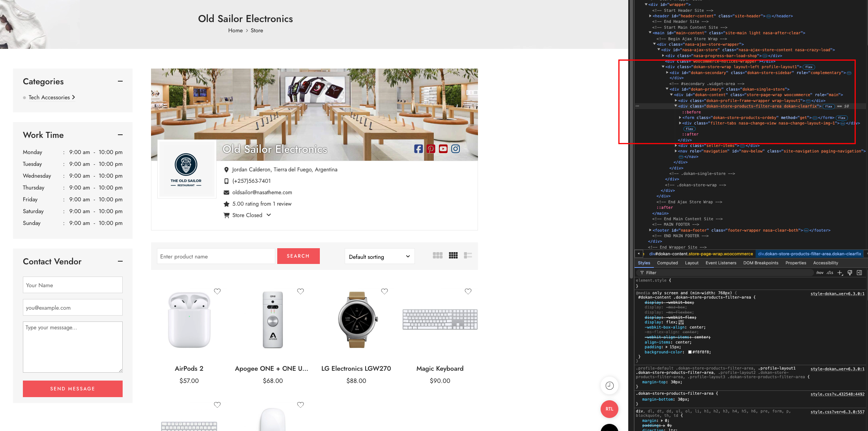
Task: Click the ellipsis actions on selected DOM node
Action: [x=637, y=106]
